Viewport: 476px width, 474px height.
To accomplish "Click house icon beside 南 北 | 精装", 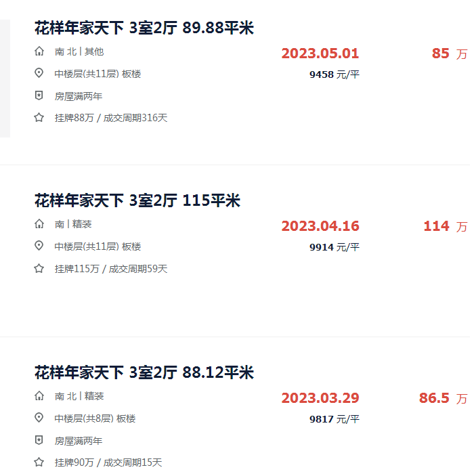I will click(x=39, y=395).
